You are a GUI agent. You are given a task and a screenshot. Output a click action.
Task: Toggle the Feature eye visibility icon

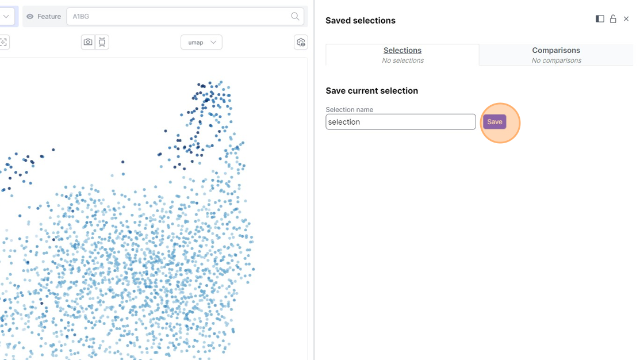click(x=30, y=17)
